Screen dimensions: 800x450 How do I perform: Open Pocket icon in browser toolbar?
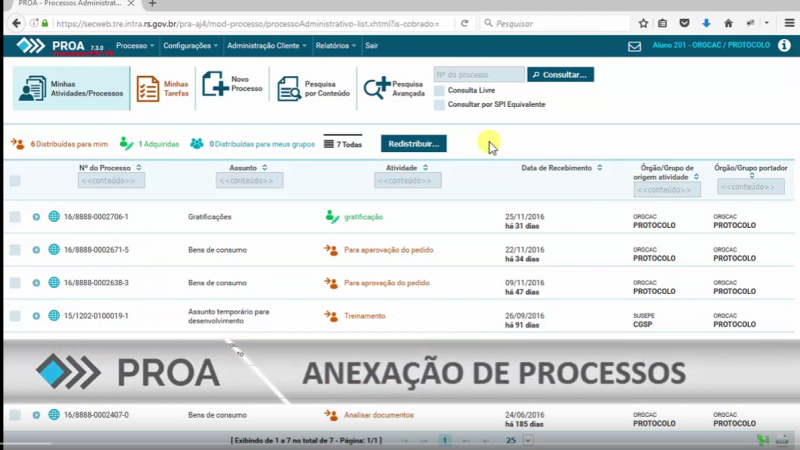(x=684, y=23)
